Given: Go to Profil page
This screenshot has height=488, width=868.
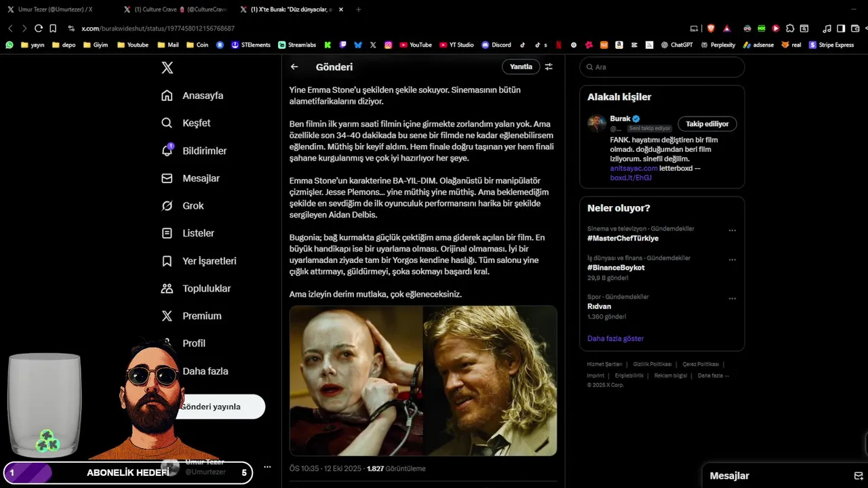Looking at the screenshot, I should click(x=194, y=344).
